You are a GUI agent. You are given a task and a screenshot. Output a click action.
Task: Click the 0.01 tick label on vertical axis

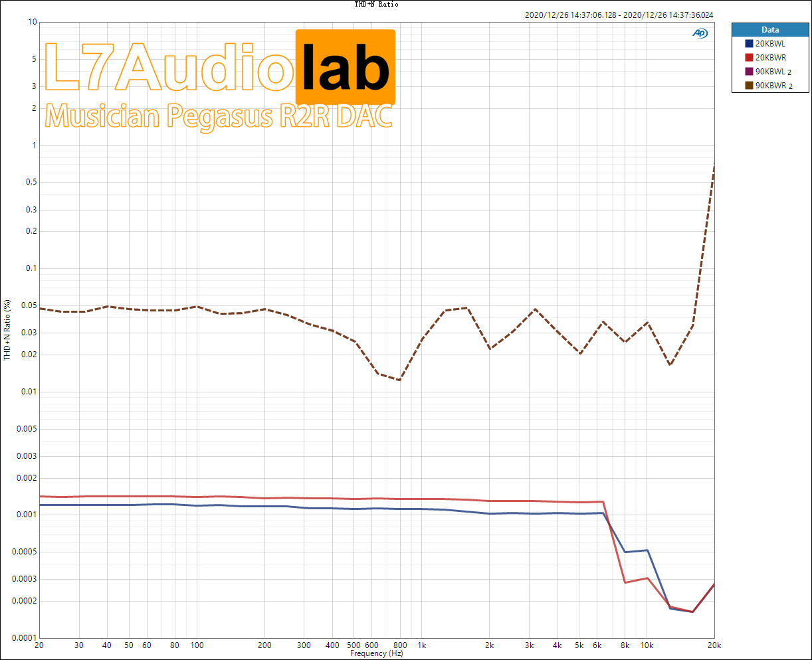pyautogui.click(x=29, y=392)
